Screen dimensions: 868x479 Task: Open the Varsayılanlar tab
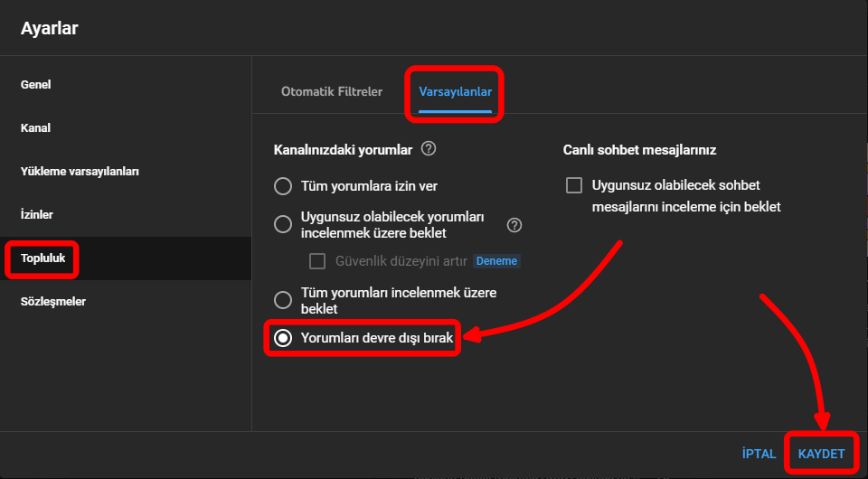pos(456,92)
